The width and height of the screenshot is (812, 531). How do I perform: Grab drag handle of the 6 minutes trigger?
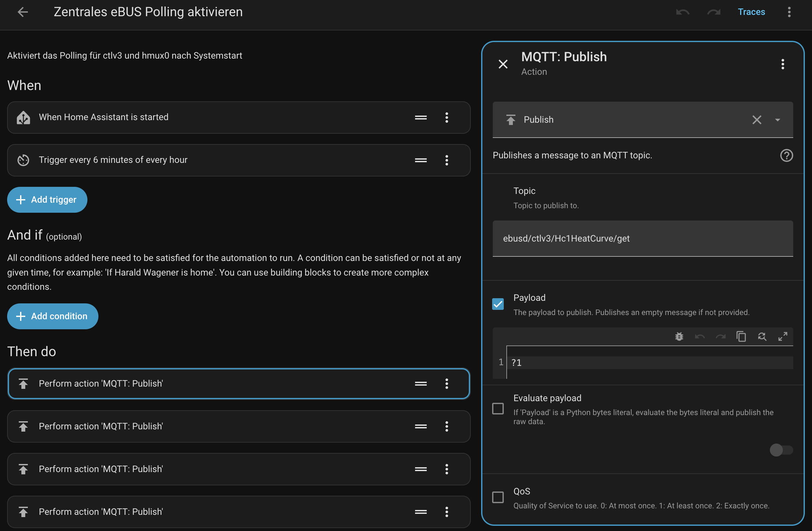click(421, 160)
